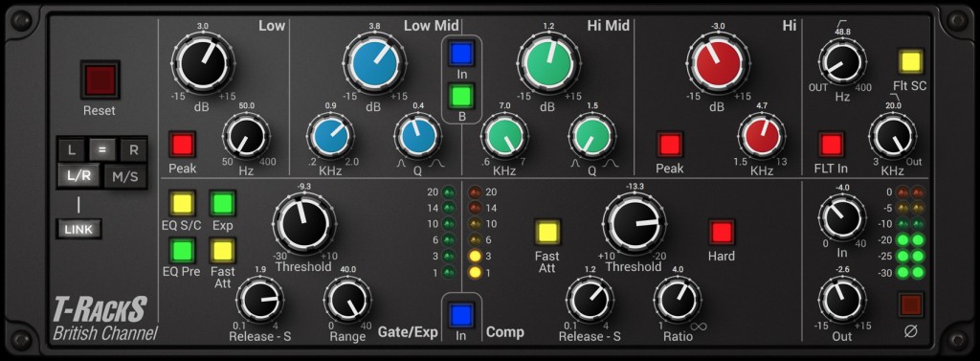The image size is (980, 361).
Task: Toggle the compressor Hard red button
Action: pos(722,232)
